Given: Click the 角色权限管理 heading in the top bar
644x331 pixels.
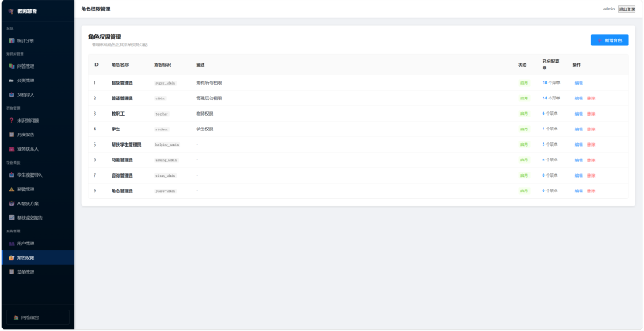Looking at the screenshot, I should (x=95, y=9).
